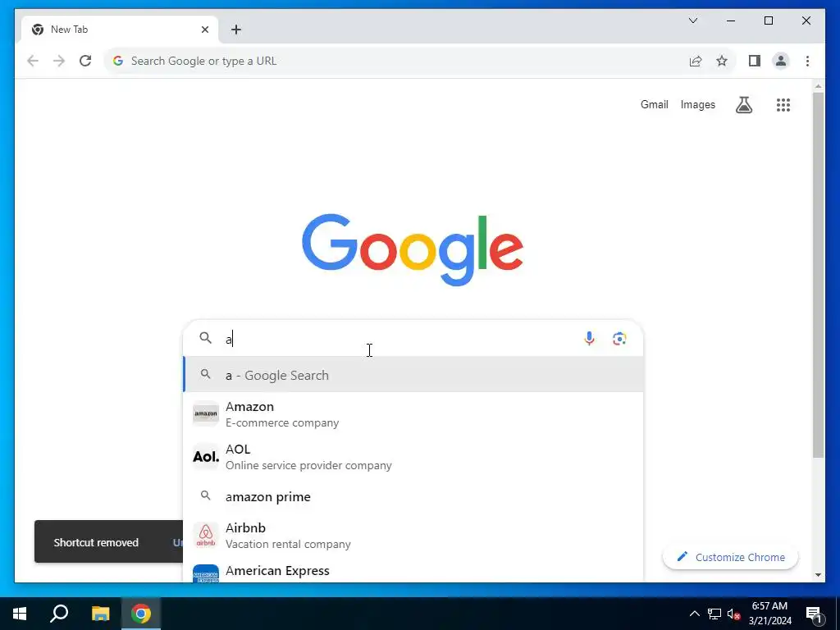The height and width of the screenshot is (630, 840).
Task: Open Windows taskbar search
Action: pyautogui.click(x=59, y=614)
